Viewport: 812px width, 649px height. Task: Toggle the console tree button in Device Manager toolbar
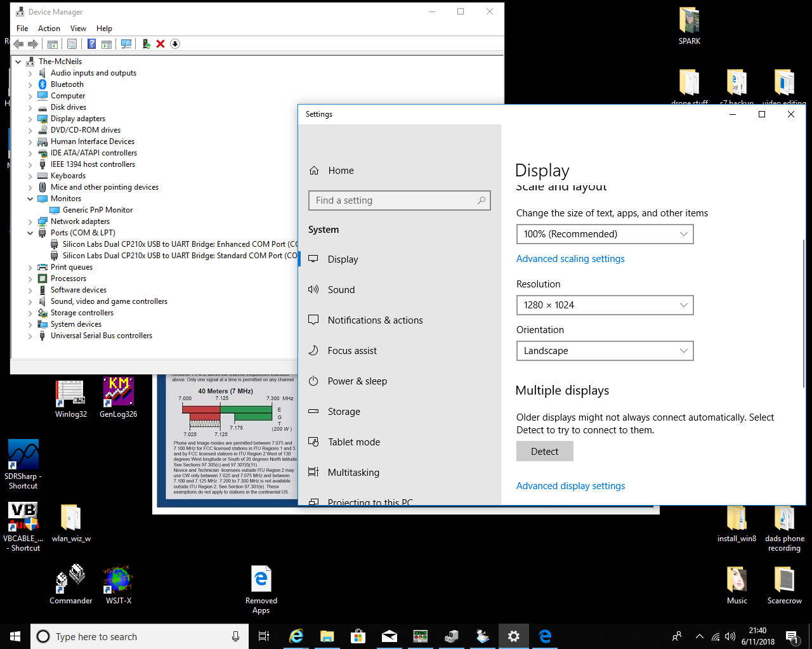53,44
